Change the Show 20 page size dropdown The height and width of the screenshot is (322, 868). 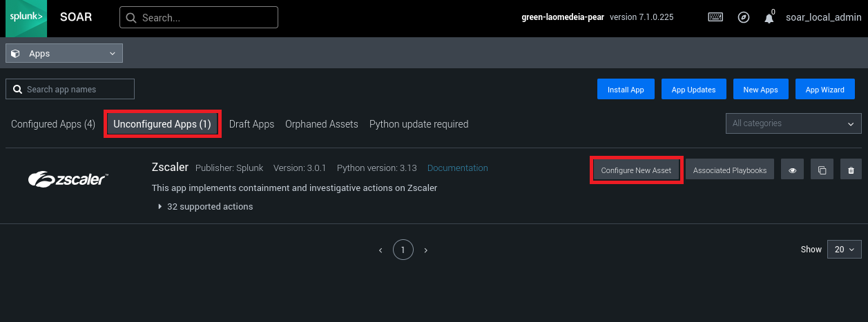844,250
